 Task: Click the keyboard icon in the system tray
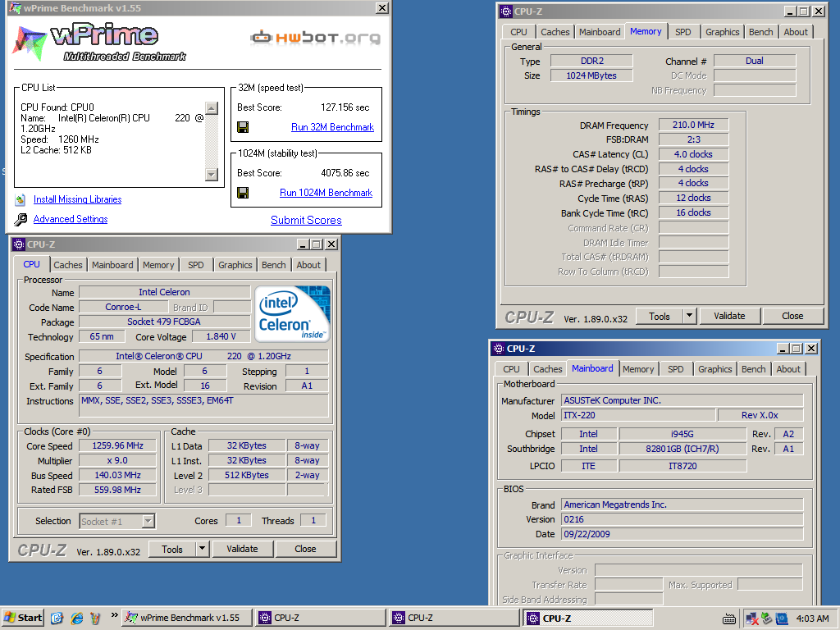(729, 619)
